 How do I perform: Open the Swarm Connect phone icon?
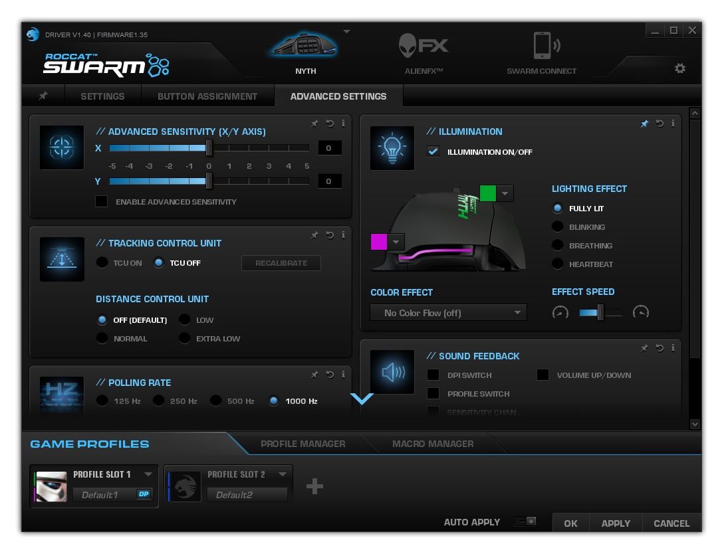coord(546,45)
